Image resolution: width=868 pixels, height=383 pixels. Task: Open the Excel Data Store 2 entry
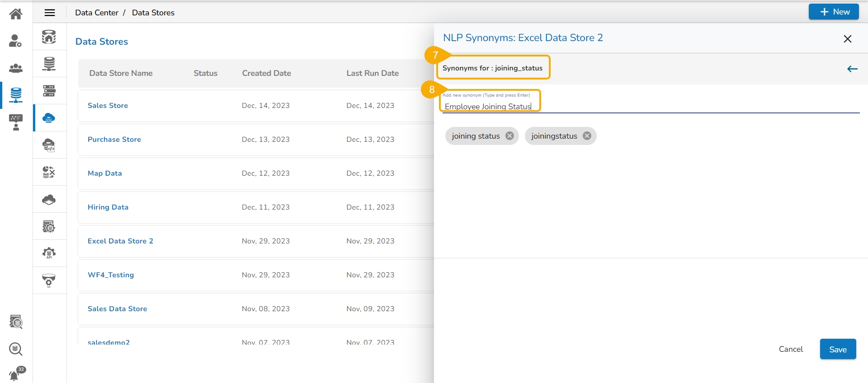tap(120, 241)
